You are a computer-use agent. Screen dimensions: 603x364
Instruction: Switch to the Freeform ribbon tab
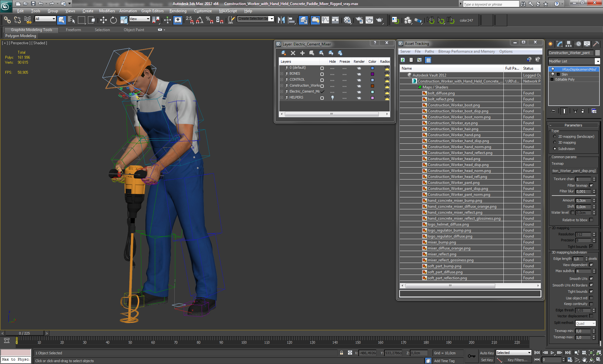[x=73, y=30]
